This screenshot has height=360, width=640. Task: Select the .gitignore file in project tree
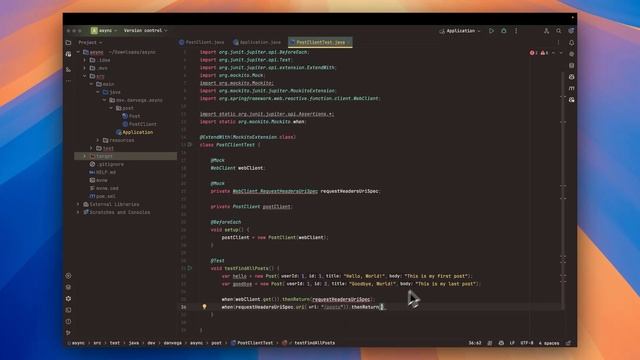click(x=107, y=164)
